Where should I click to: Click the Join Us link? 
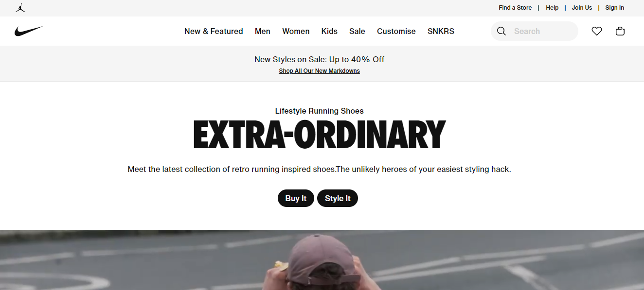582,8
